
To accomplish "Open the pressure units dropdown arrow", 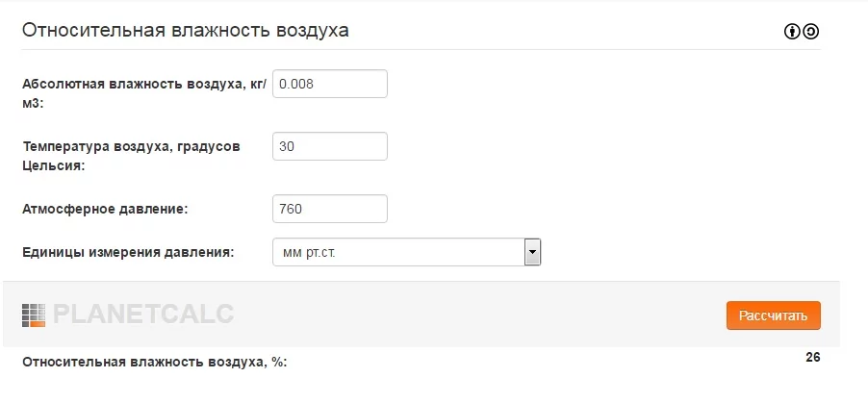I will coord(532,253).
